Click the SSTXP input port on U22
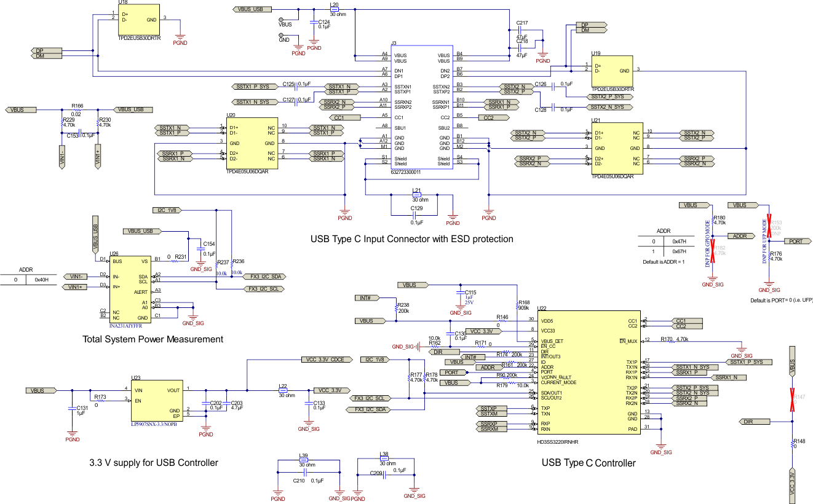This screenshot has width=813, height=504. tap(491, 408)
